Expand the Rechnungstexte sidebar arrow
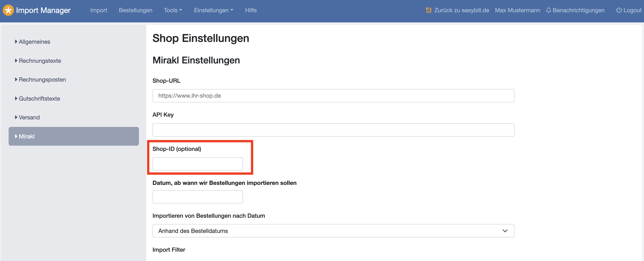Viewport: 644px width, 261px height. click(x=16, y=60)
